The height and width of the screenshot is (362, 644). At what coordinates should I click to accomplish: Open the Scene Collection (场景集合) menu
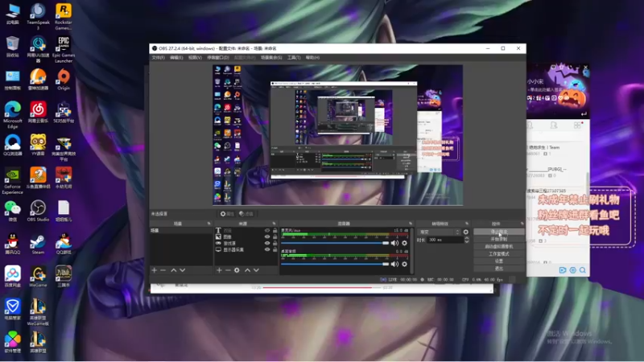pos(271,58)
